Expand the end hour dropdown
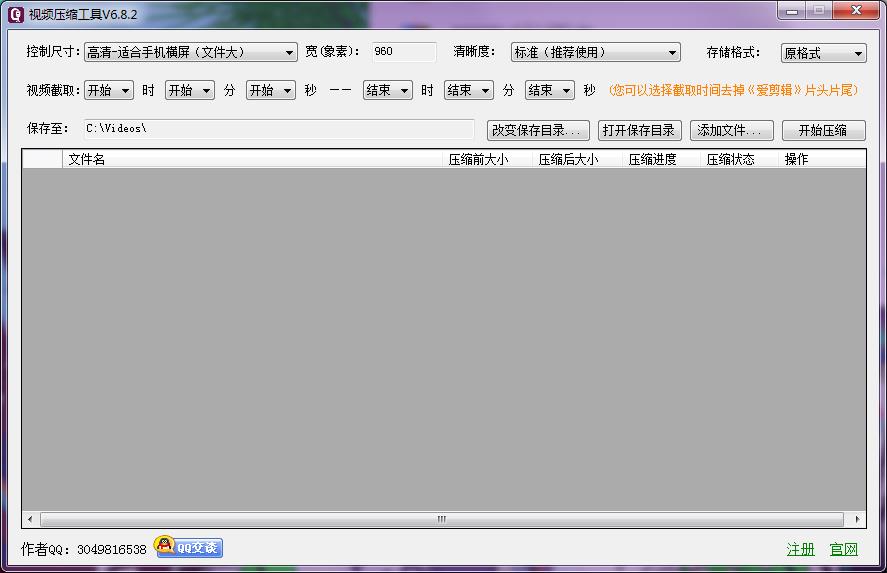Image resolution: width=887 pixels, height=573 pixels. (x=388, y=90)
